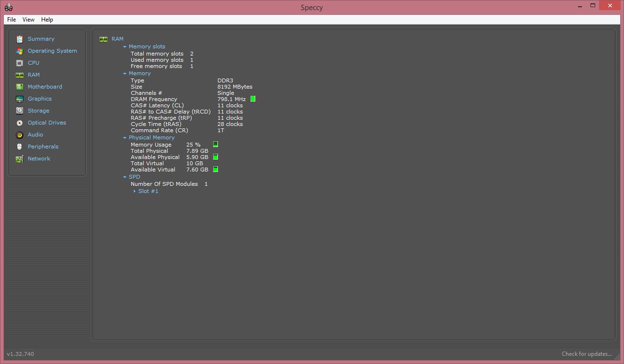Click the Network icon in sidebar
This screenshot has height=364, width=624.
tap(19, 159)
